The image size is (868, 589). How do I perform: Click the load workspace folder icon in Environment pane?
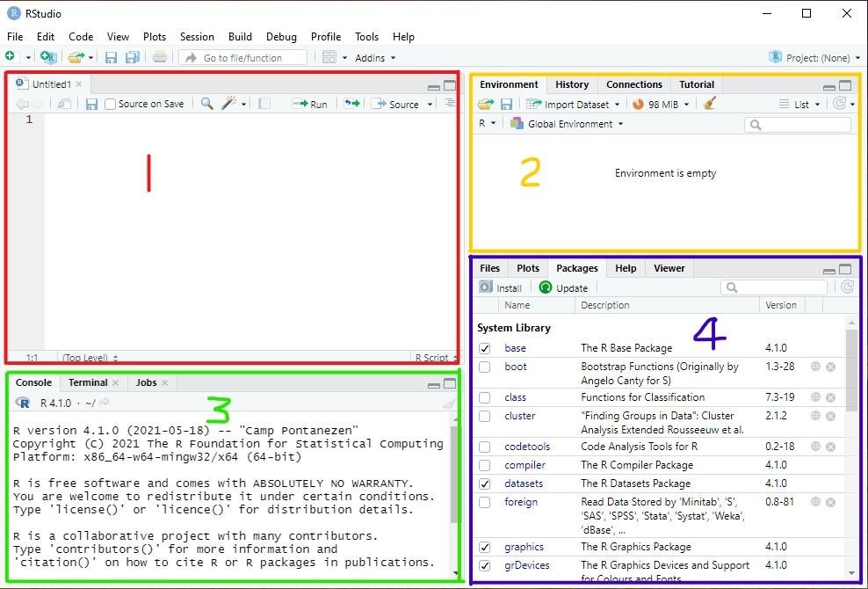[485, 103]
